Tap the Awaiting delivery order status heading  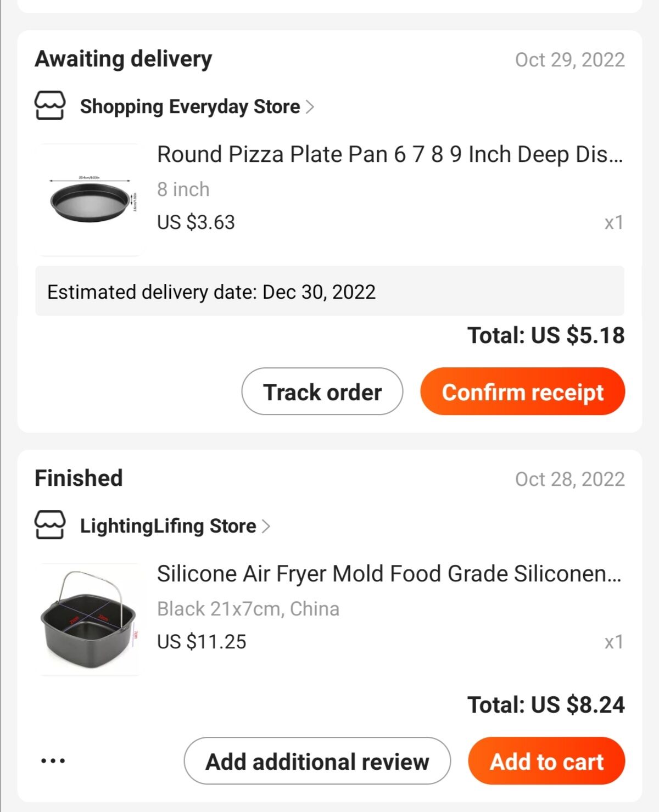pos(123,59)
